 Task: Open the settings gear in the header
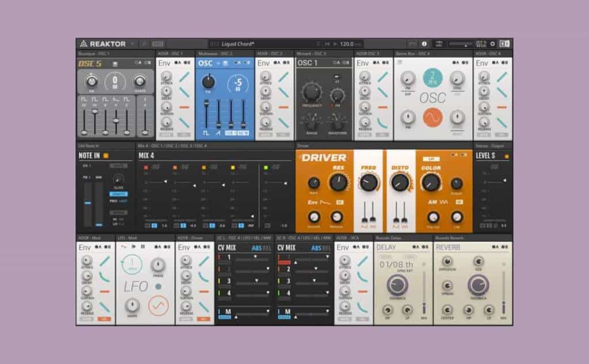click(493, 44)
